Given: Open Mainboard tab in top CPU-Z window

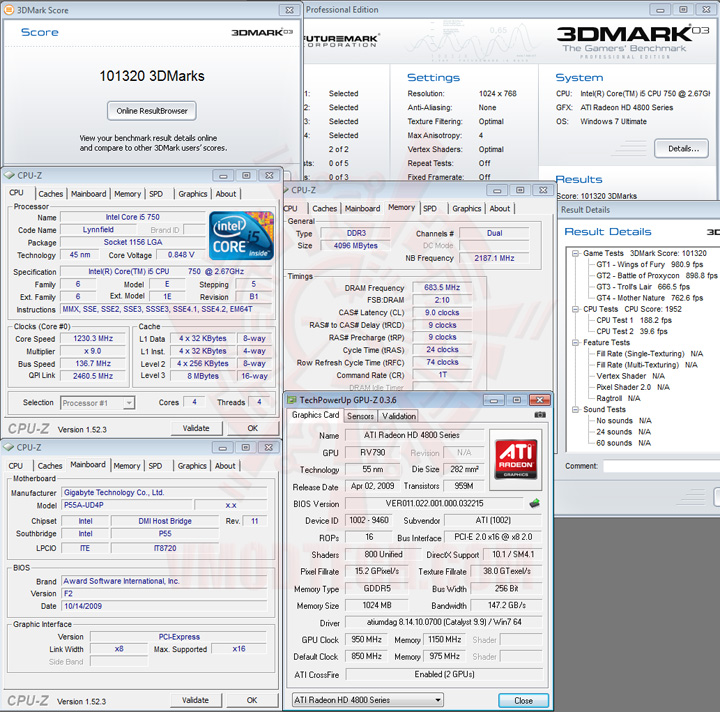Looking at the screenshot, I should pos(89,194).
